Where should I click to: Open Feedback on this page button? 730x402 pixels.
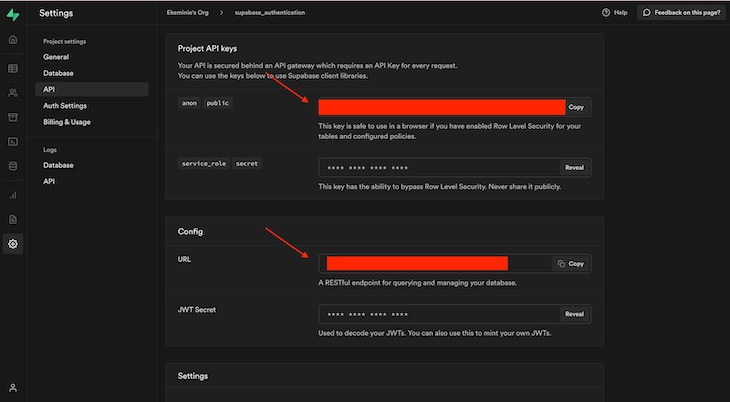[x=681, y=12]
